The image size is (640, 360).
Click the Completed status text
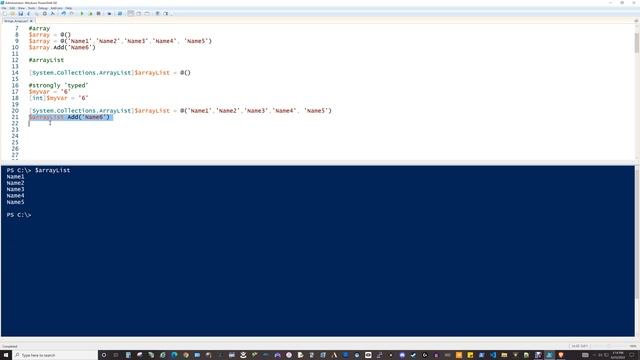pyautogui.click(x=10, y=346)
